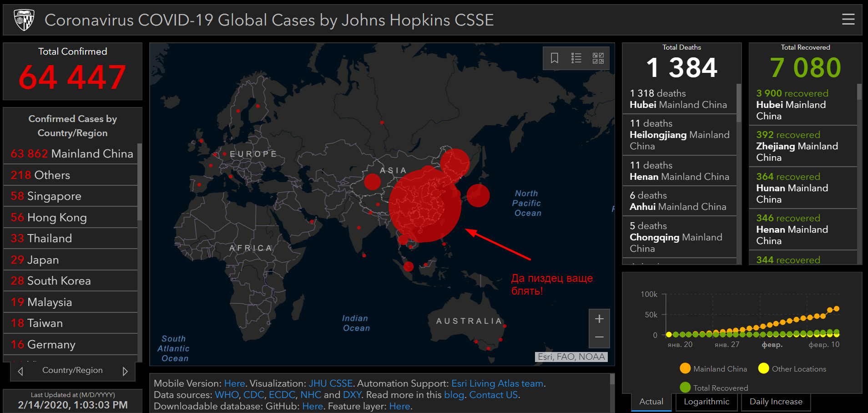Select 392 recovered Zhejiang entry
Viewport: 868px width, 413px height.
[x=803, y=146]
